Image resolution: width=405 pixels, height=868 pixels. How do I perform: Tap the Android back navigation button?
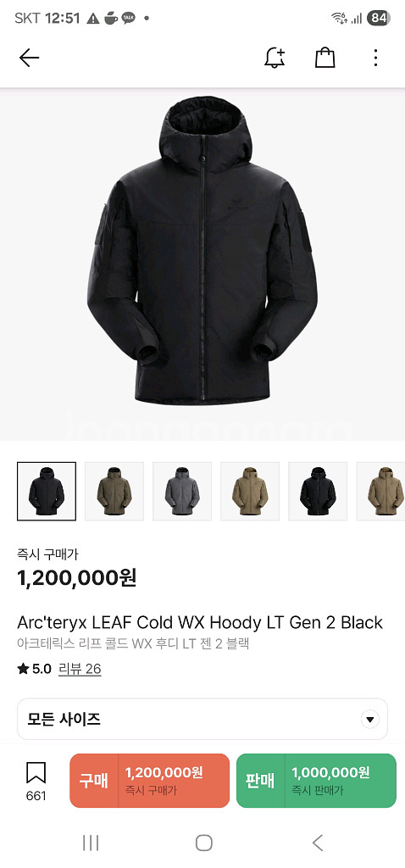[317, 843]
